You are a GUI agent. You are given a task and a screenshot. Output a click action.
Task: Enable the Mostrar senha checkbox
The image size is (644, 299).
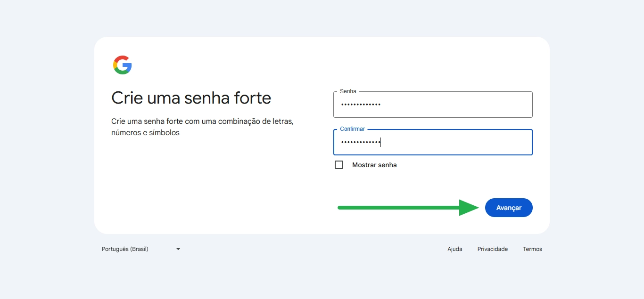339,165
